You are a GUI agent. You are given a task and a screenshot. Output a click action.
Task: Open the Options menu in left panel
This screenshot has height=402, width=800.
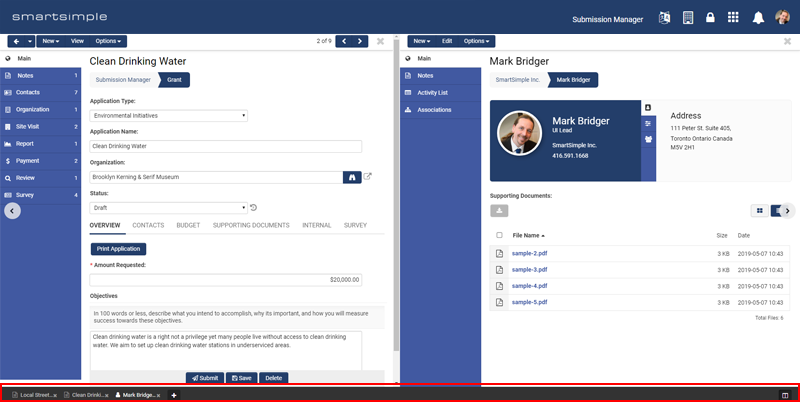point(108,41)
